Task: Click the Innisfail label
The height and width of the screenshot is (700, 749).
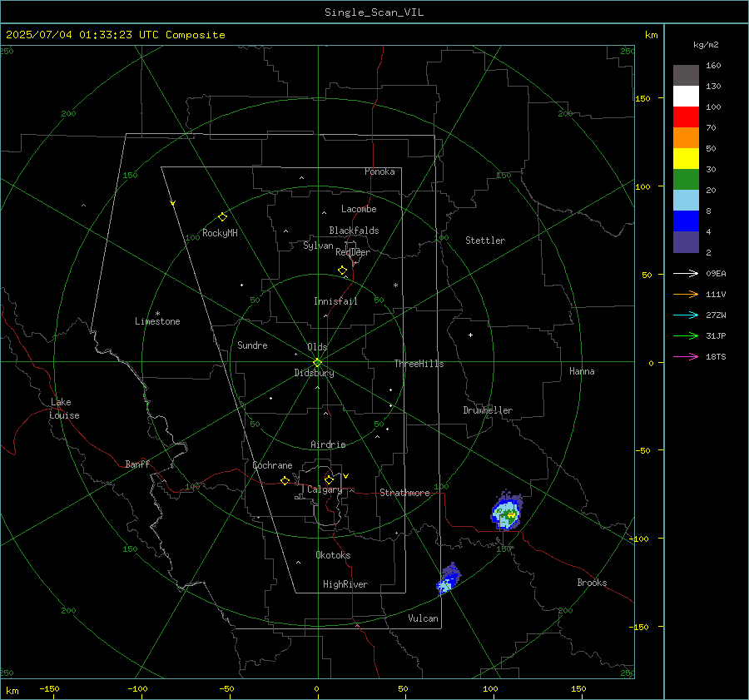Action: [335, 301]
